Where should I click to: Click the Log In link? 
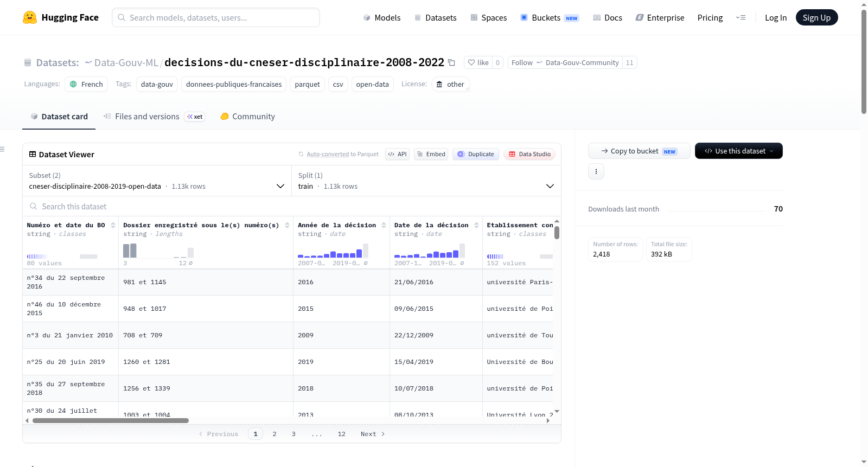coord(776,17)
